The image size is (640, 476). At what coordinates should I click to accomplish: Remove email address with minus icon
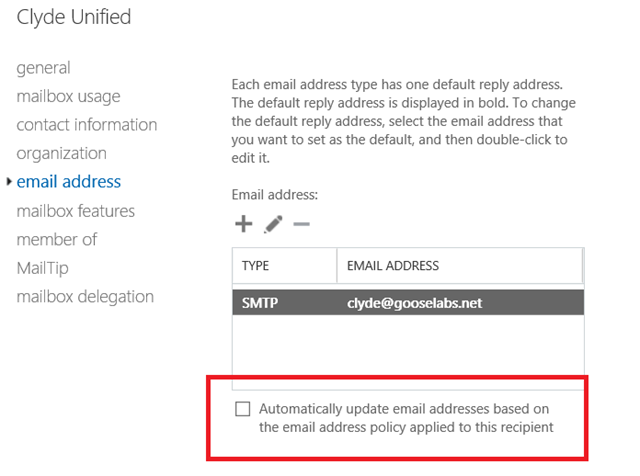pos(302,224)
